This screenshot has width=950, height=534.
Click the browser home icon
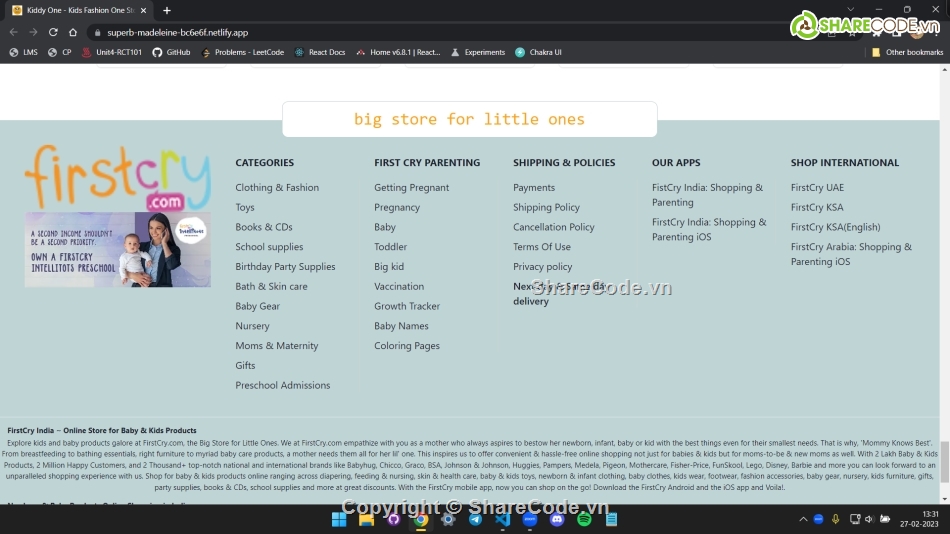click(x=73, y=32)
